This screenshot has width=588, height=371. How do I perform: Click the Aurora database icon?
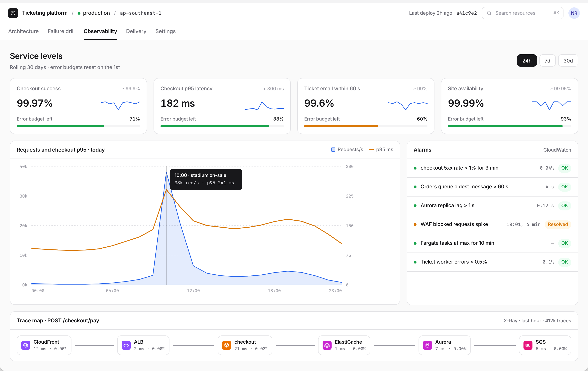coord(427,345)
